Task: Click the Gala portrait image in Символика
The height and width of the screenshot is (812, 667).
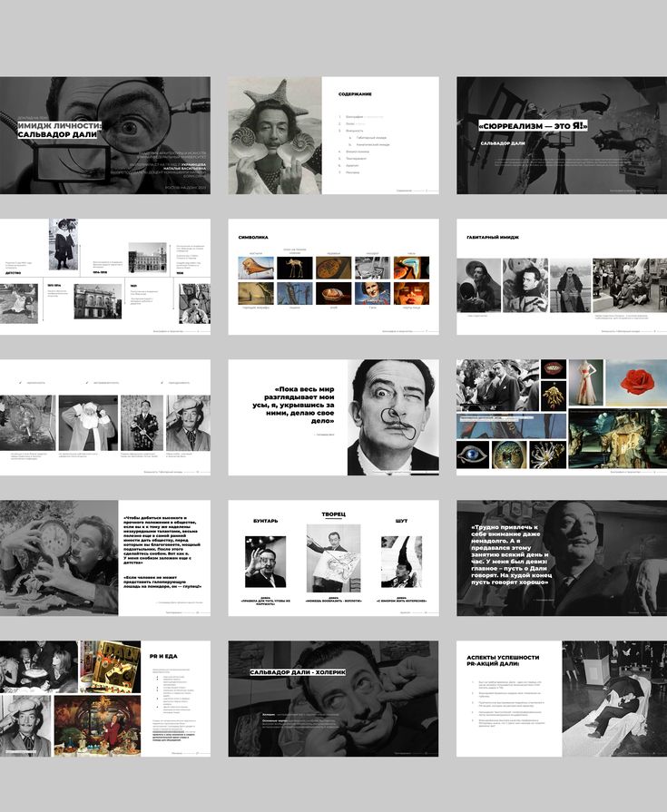Action: point(372,293)
